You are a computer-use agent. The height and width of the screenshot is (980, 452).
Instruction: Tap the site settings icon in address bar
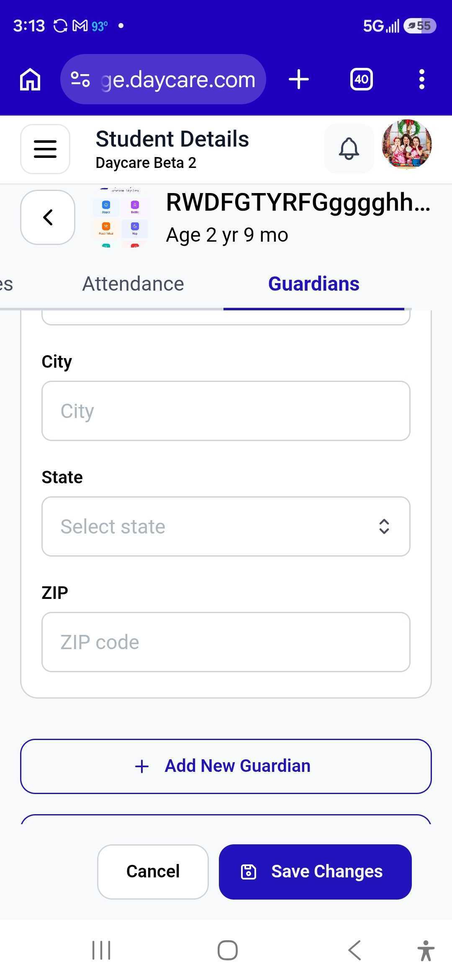(x=80, y=79)
